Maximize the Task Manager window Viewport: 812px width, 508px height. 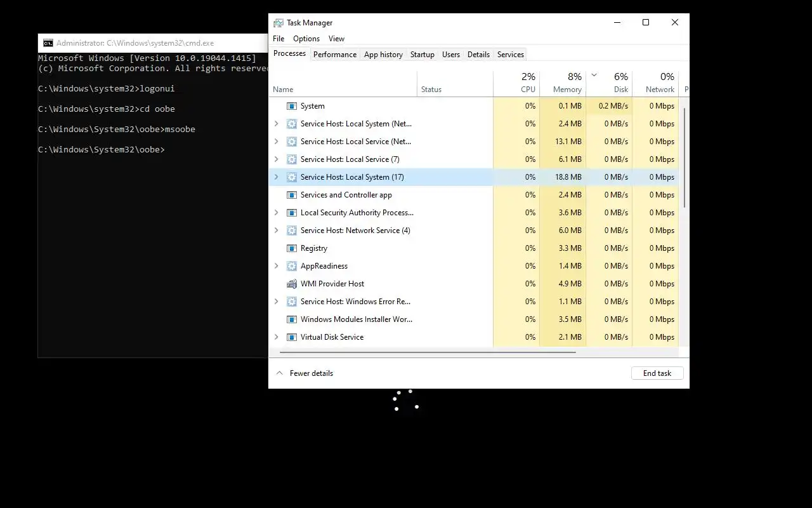646,22
